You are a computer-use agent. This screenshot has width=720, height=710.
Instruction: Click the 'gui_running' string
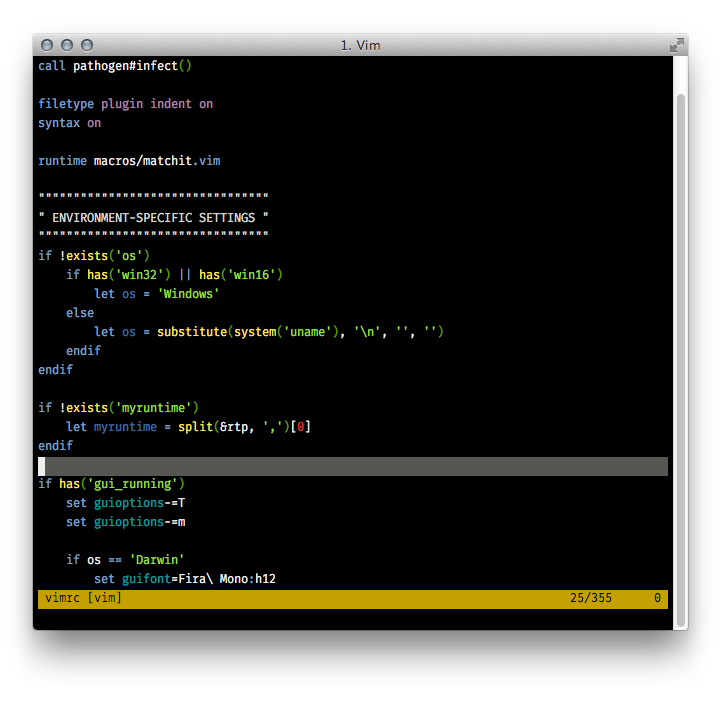pos(132,484)
